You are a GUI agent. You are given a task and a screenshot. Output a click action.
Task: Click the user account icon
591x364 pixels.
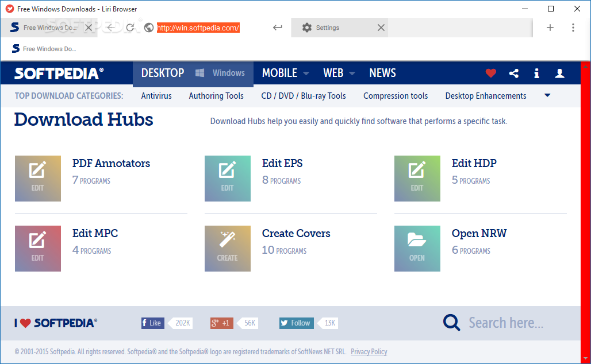(x=560, y=73)
